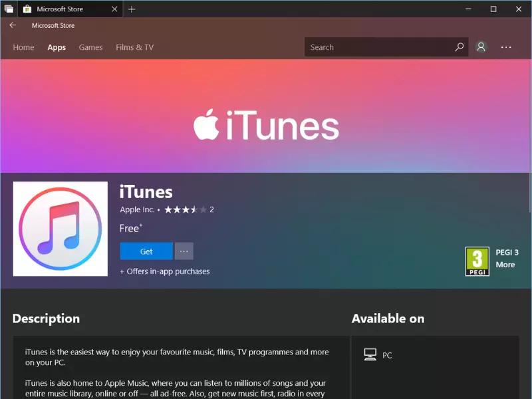Select the Apps tab
532x399 pixels.
57,47
